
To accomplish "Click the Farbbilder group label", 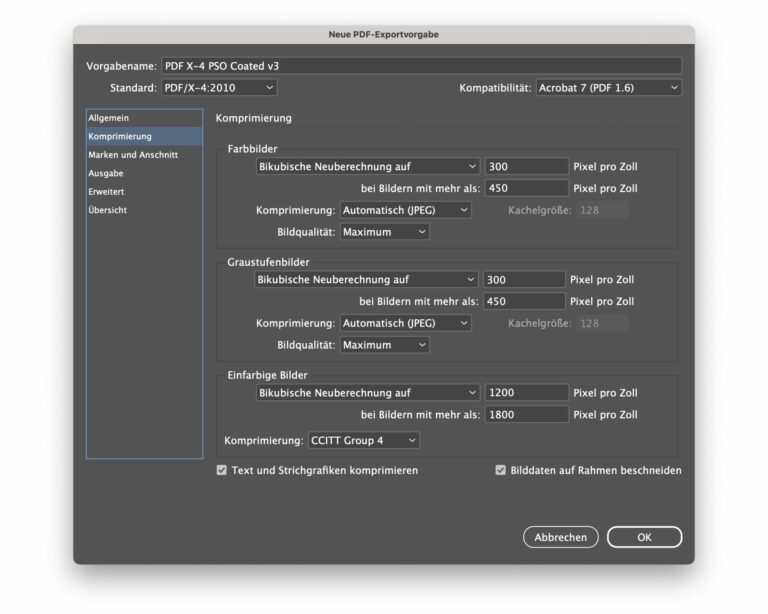I will [x=252, y=149].
